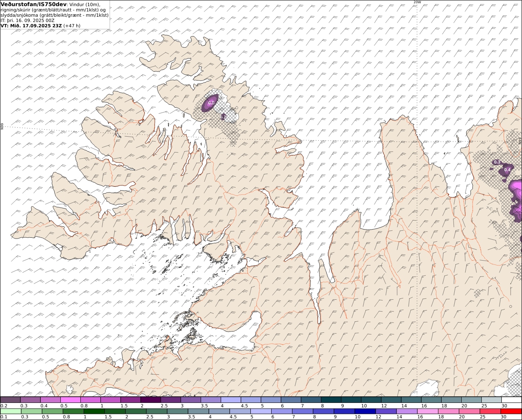
Task: Pick the gray-teal 18 swatch in snow scale
Action: pos(451,400)
